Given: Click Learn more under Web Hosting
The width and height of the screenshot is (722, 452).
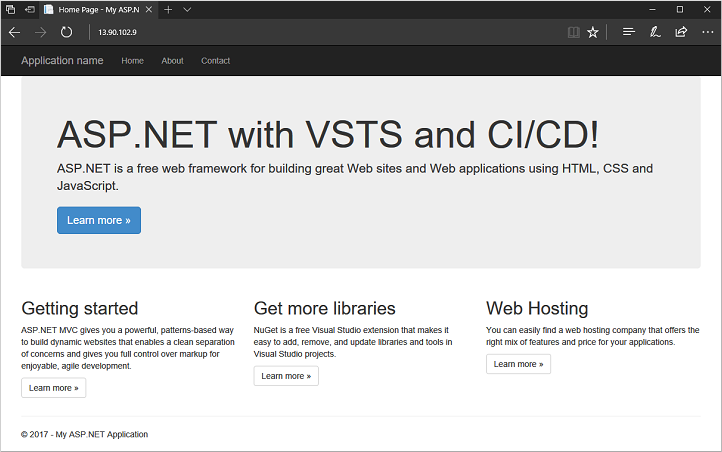Looking at the screenshot, I should [x=518, y=364].
